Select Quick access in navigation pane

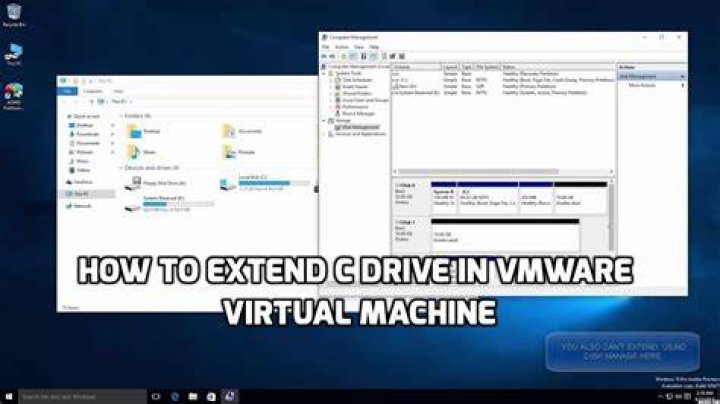(83, 116)
